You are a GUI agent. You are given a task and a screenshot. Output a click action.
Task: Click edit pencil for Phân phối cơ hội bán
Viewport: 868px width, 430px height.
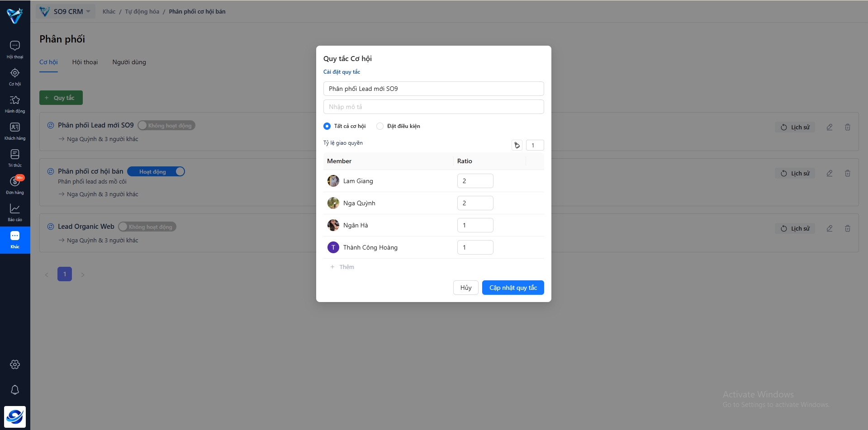(x=830, y=173)
